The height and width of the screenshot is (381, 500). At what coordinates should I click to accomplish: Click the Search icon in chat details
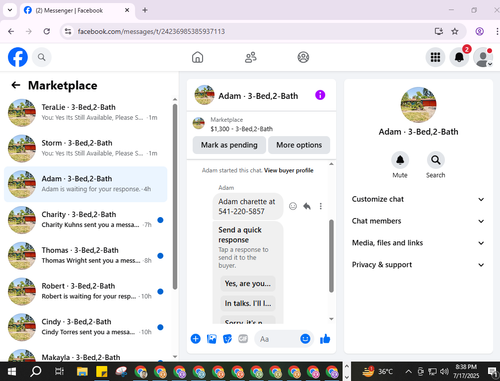[436, 160]
